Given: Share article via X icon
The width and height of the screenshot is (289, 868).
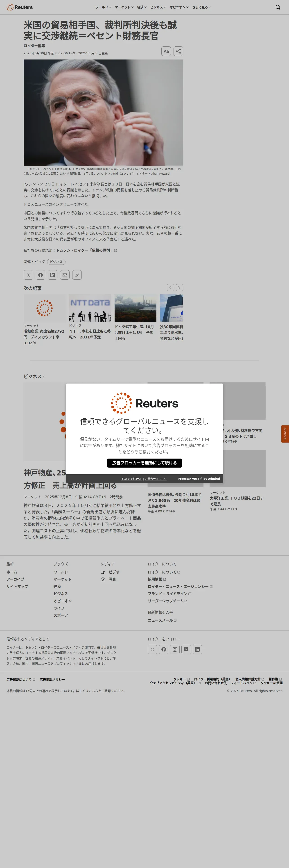Looking at the screenshot, I should (x=28, y=275).
